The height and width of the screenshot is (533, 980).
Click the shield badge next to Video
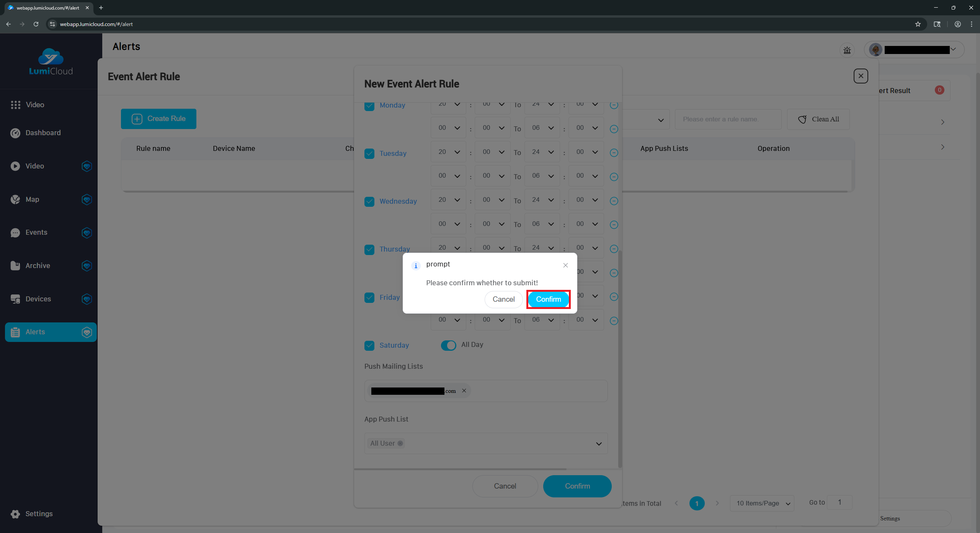(x=87, y=166)
